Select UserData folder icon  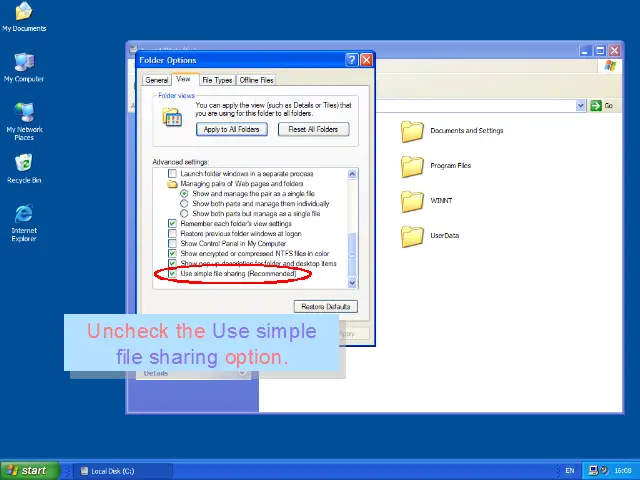point(412,236)
